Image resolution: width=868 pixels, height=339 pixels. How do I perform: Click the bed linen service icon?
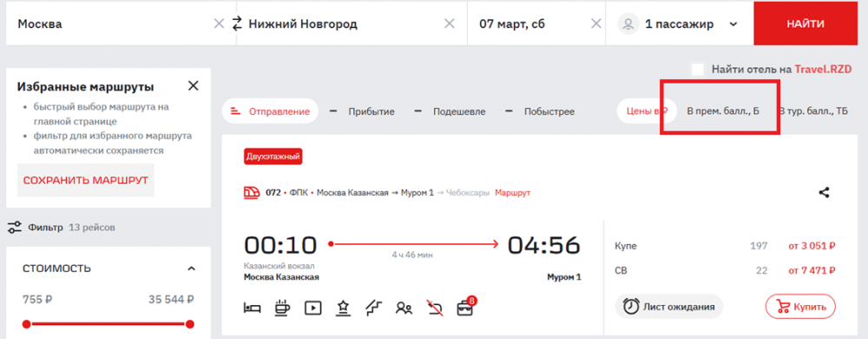point(253,307)
